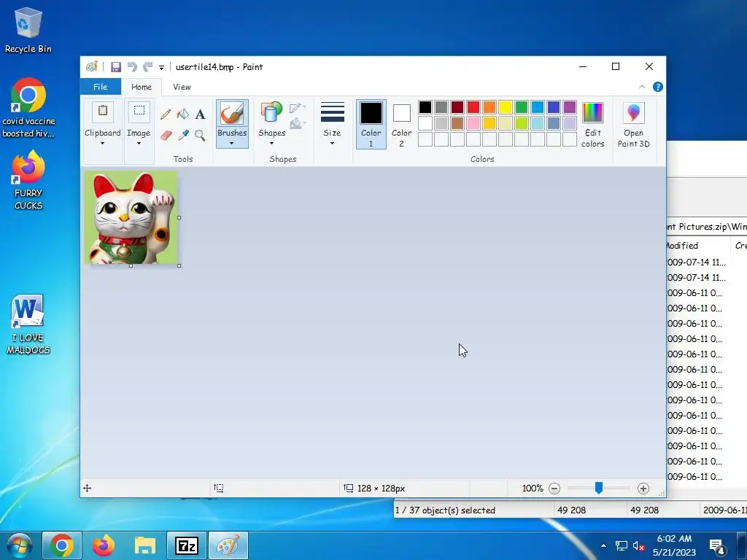Click the muted volume icon in tray
Viewport: 747px width, 560px height.
click(638, 545)
